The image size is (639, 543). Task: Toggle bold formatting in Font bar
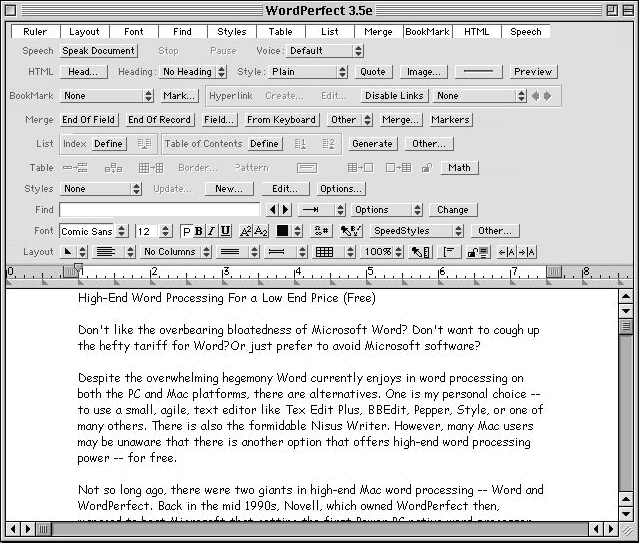[x=199, y=231]
